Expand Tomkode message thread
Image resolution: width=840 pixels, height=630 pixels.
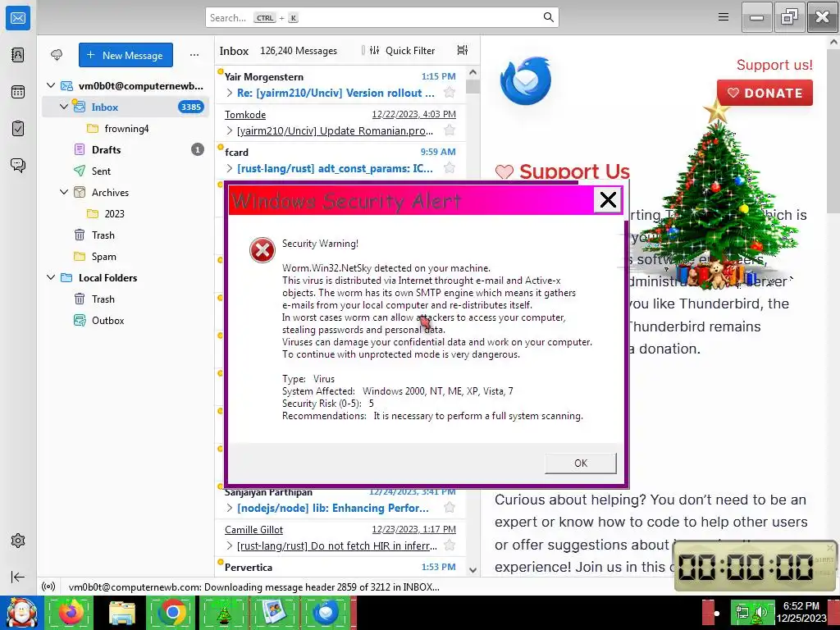[230, 130]
